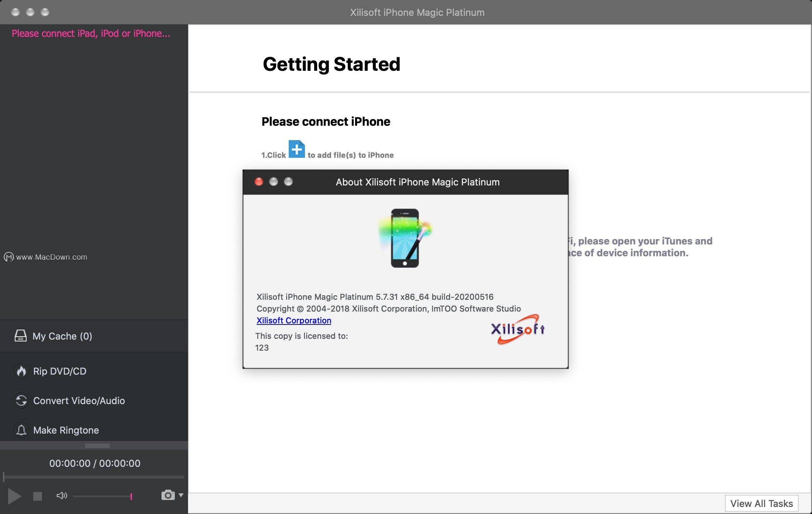This screenshot has width=812, height=514.
Task: Click the Convert Video/Audio sync icon
Action: pyautogui.click(x=21, y=400)
